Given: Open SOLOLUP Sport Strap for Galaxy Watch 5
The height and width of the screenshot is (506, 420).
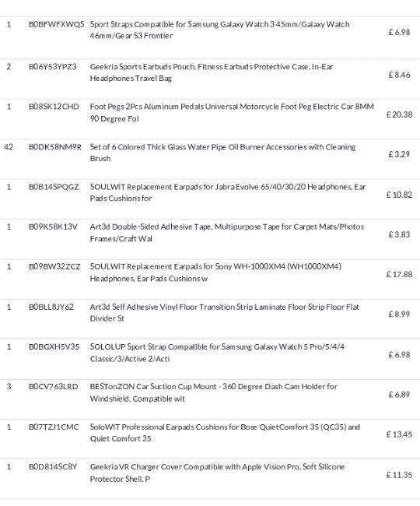Looking at the screenshot, I should 217,353.
